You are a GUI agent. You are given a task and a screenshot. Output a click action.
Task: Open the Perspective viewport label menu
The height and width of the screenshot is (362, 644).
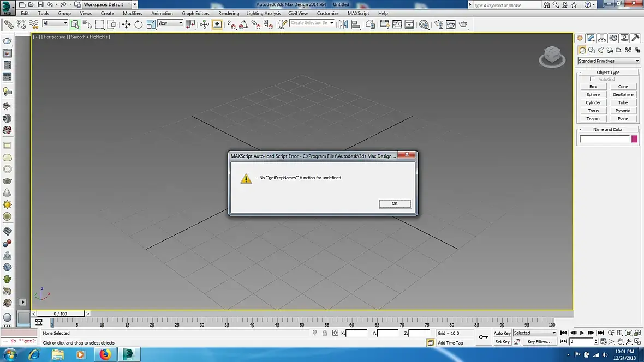[x=54, y=37]
